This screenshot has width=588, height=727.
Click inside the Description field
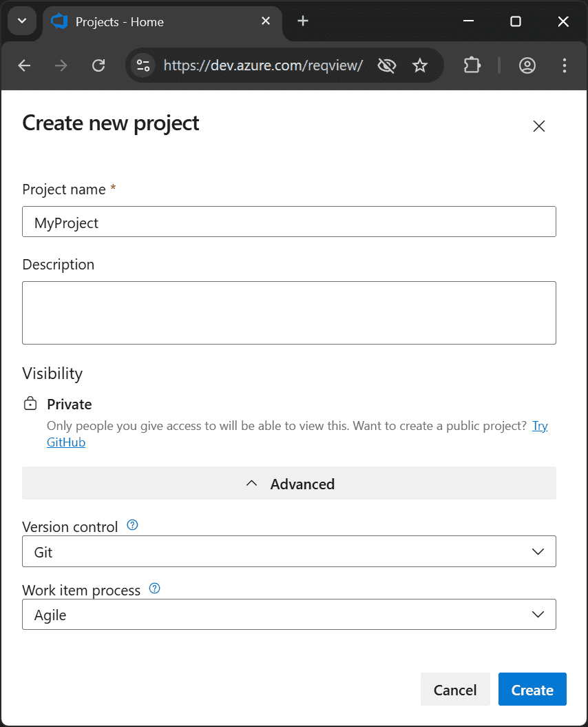pyautogui.click(x=289, y=312)
